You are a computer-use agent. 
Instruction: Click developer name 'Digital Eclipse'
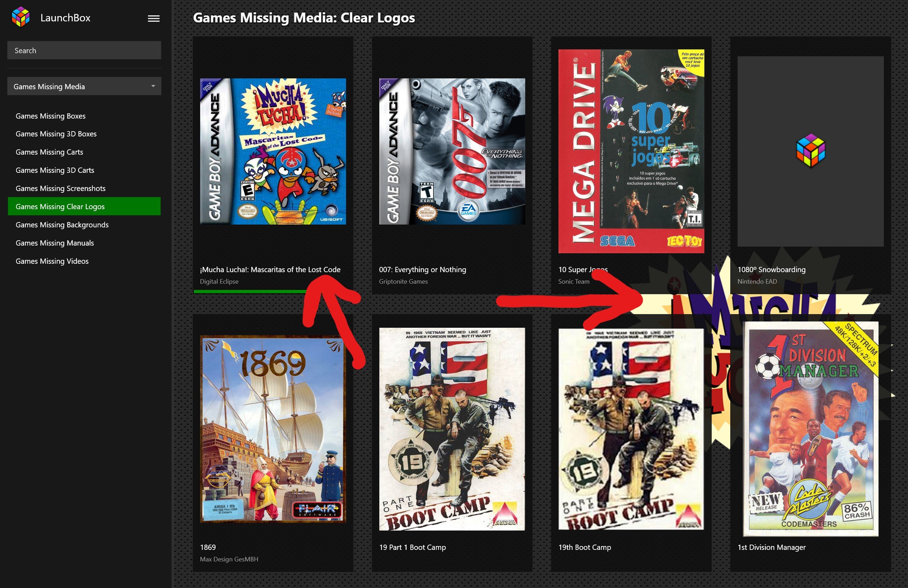click(x=219, y=282)
